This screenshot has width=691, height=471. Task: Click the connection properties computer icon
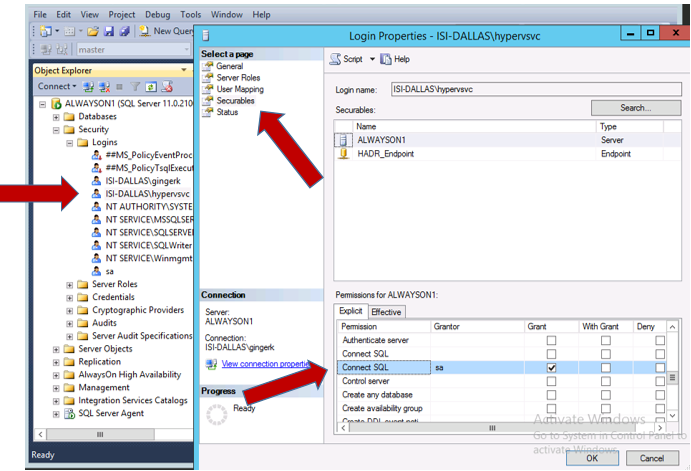(x=212, y=364)
